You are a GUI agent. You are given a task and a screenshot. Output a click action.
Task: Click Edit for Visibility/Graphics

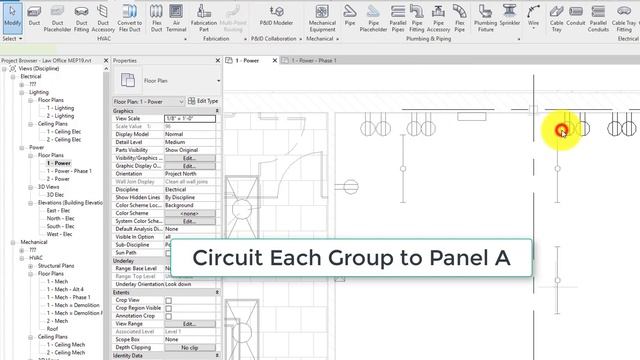pyautogui.click(x=190, y=158)
